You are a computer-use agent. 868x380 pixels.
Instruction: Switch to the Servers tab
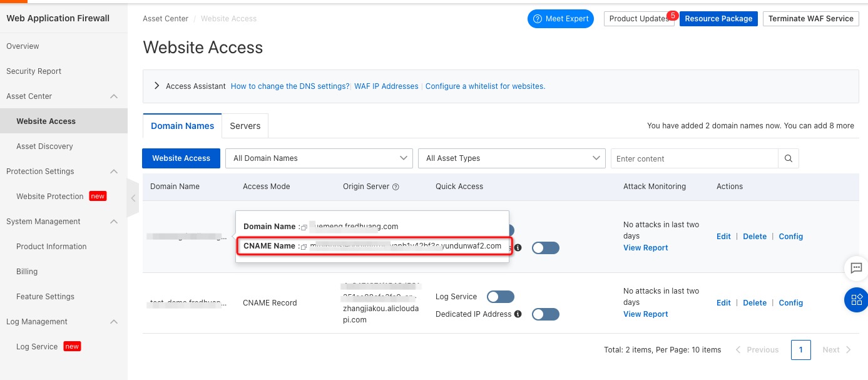pyautogui.click(x=245, y=126)
